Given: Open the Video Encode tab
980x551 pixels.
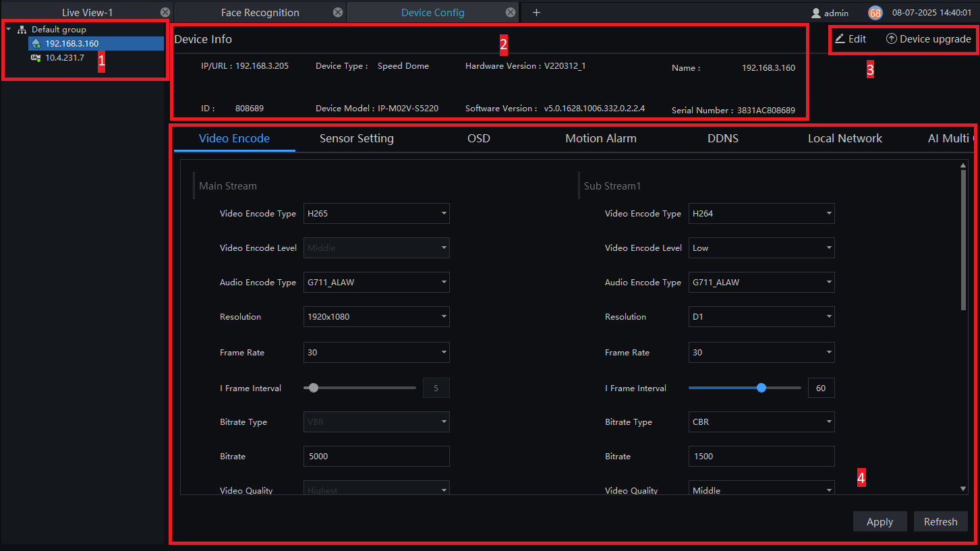Looking at the screenshot, I should point(234,138).
